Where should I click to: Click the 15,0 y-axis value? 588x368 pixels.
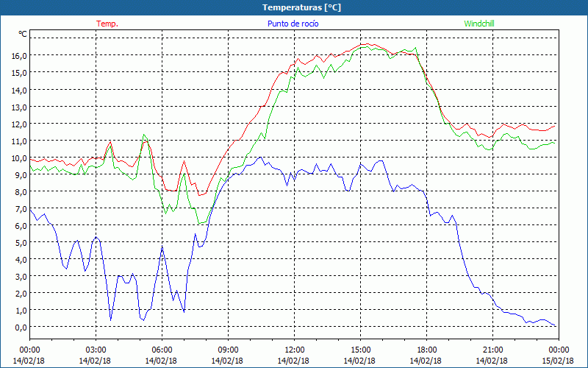[21, 72]
